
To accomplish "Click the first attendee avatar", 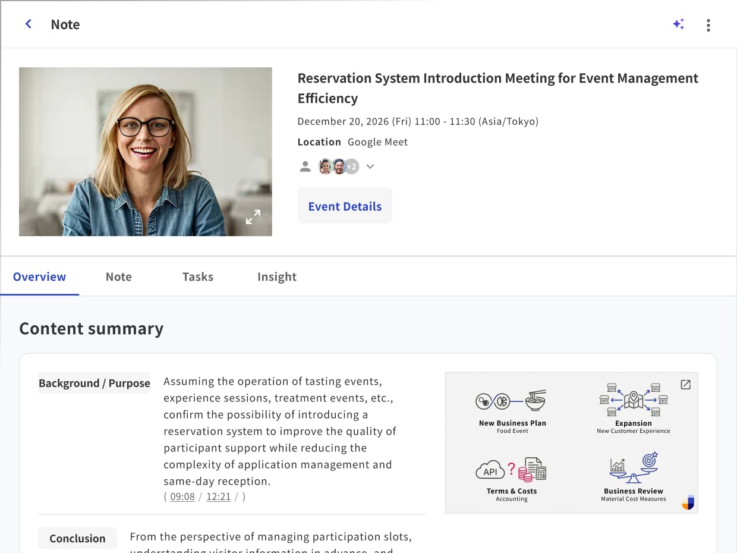I will [x=325, y=166].
